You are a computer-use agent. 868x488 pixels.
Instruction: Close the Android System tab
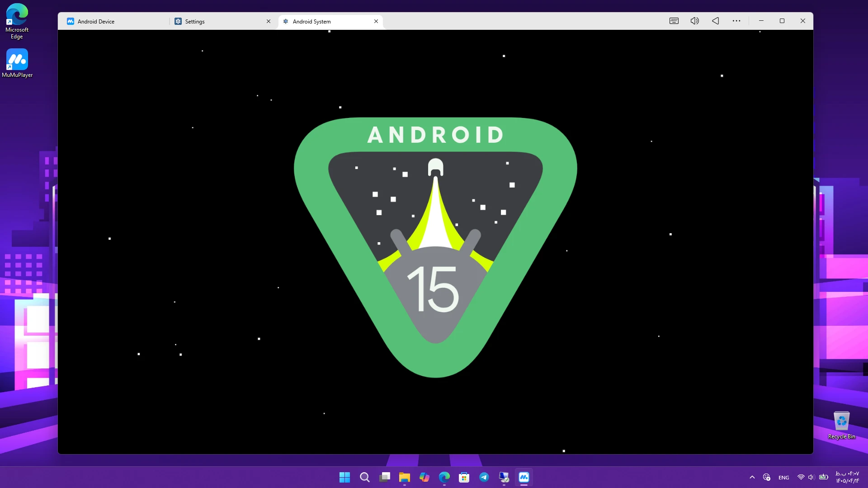tap(376, 21)
